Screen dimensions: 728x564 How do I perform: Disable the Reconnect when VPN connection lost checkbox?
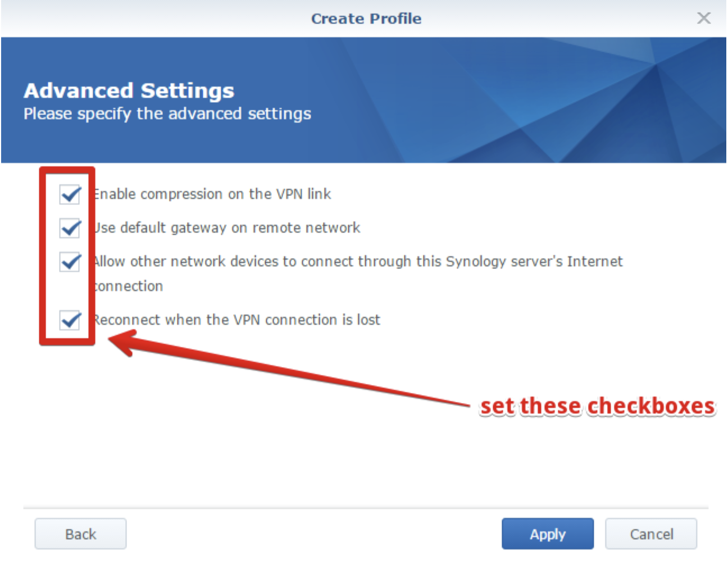tap(70, 320)
